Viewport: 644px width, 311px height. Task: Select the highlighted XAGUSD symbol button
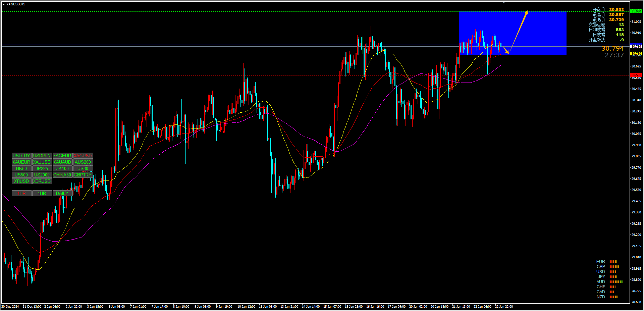click(83, 156)
